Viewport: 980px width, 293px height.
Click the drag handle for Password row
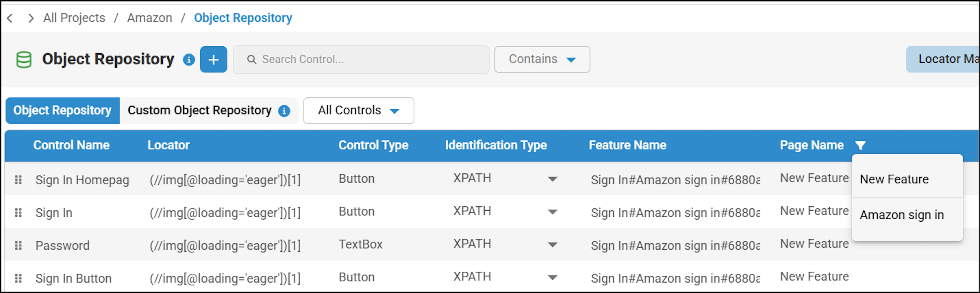click(x=18, y=245)
